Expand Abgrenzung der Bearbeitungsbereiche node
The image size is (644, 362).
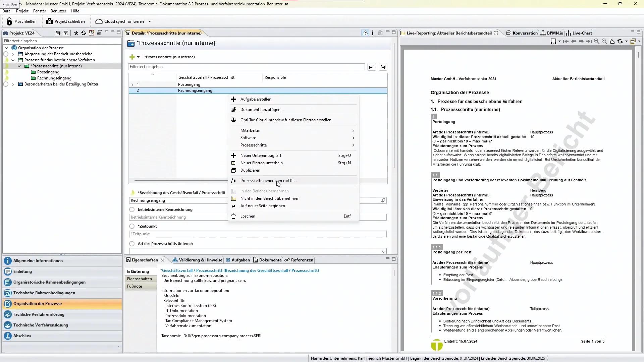point(13,54)
